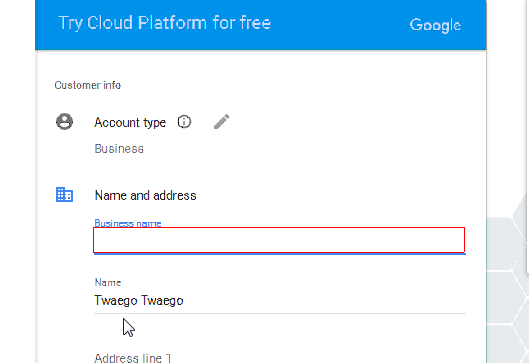Click the blue business building icon
529x363 pixels.
pos(64,195)
